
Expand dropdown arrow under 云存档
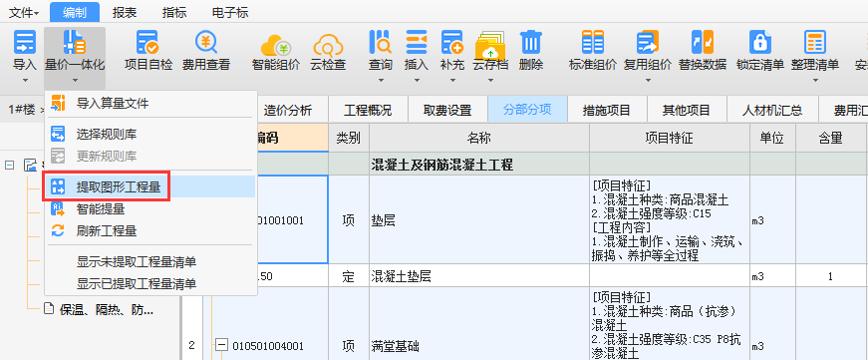[490, 81]
